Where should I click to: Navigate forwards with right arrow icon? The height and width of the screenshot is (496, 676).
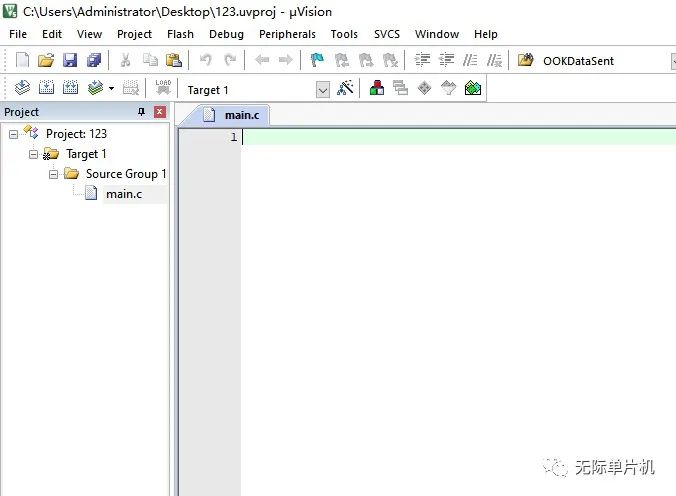(285, 60)
